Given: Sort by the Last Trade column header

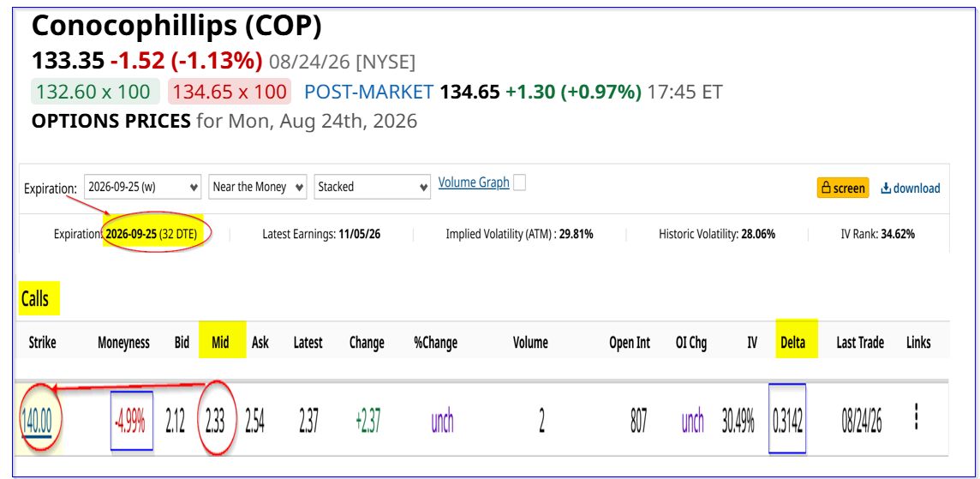Looking at the screenshot, I should point(860,342).
